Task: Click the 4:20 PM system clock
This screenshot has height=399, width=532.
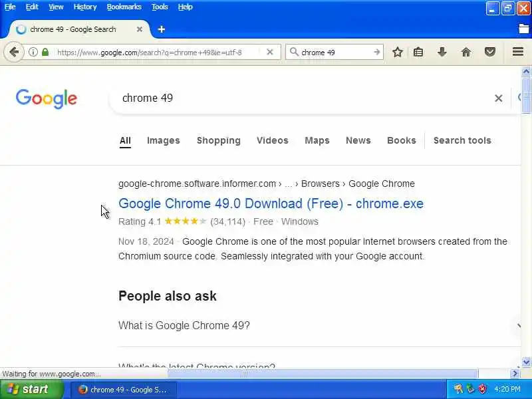Action: 507,389
